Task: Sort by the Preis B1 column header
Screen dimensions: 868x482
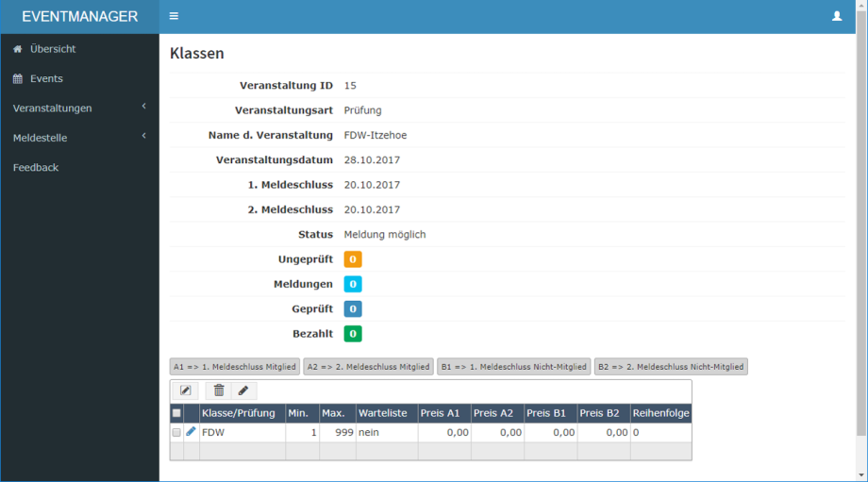Action: click(x=551, y=413)
